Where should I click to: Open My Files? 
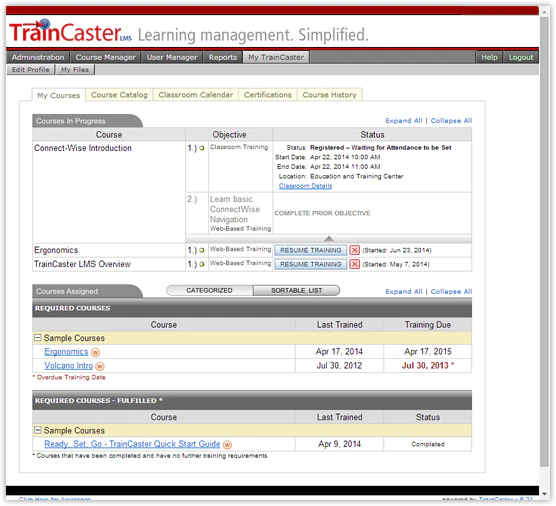[75, 69]
